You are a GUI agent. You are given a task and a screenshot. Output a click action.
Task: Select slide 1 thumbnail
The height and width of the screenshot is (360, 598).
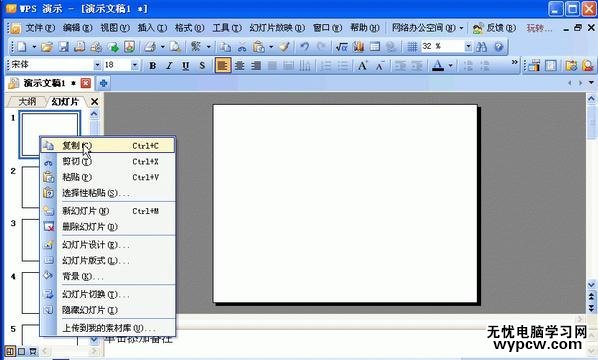point(50,134)
